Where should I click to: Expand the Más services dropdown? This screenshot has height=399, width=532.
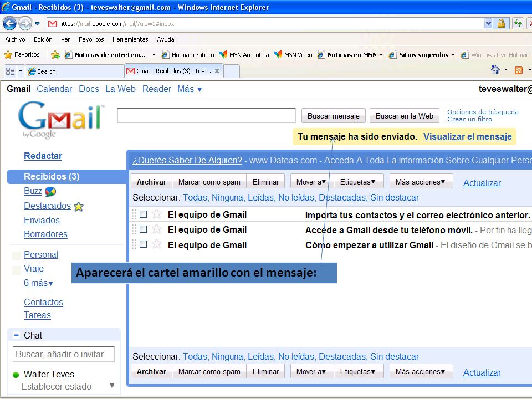(x=190, y=89)
